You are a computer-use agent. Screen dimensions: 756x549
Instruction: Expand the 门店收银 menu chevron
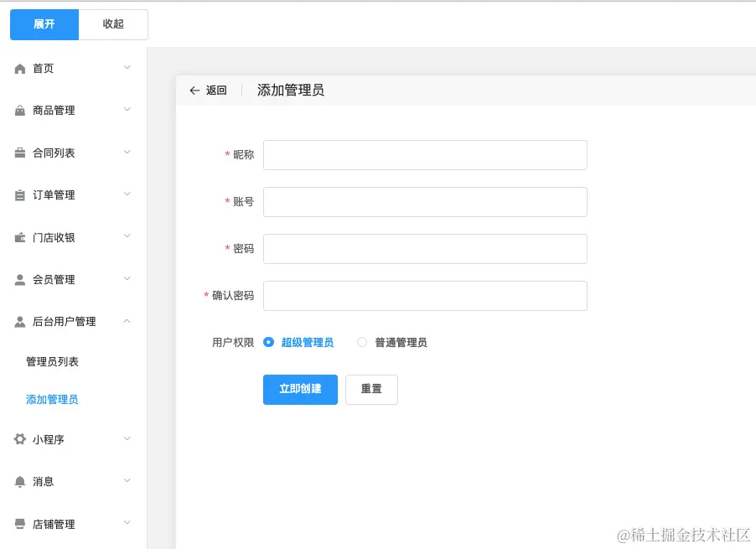(127, 236)
